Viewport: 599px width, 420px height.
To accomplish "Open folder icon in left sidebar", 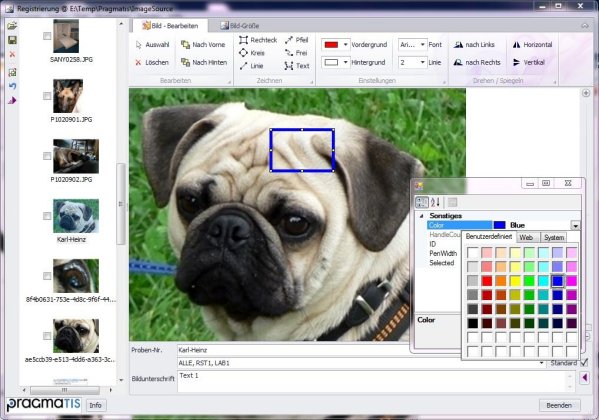I will (12, 26).
